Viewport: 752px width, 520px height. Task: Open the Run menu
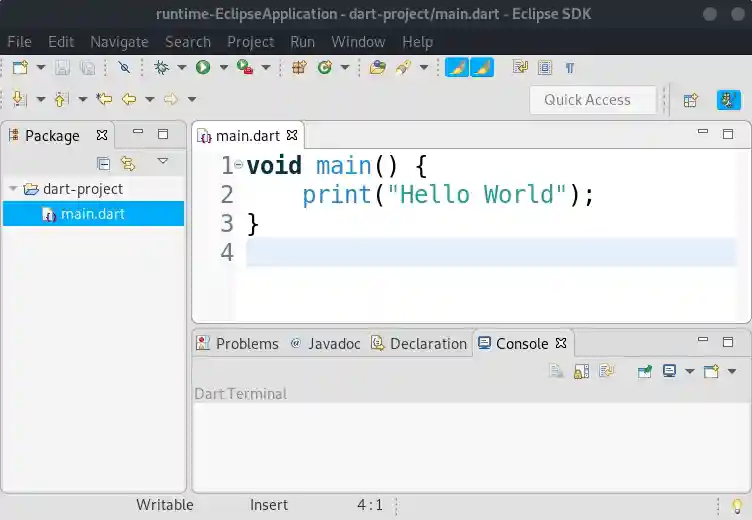click(303, 42)
